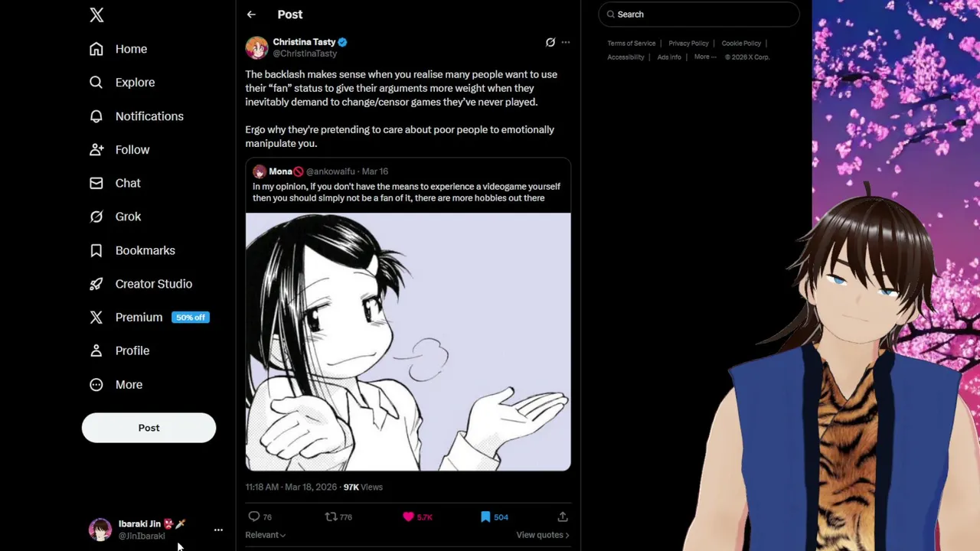Go back using the arrow icon

(x=251, y=15)
